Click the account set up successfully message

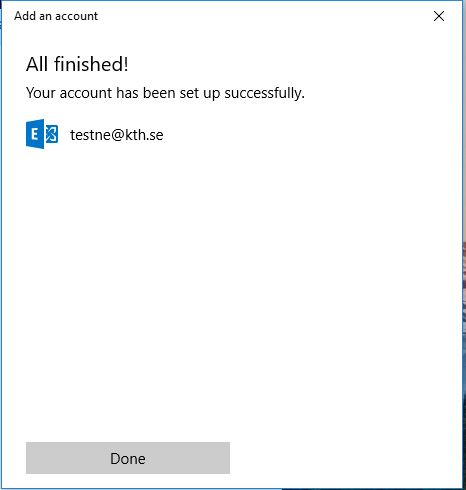[x=165, y=93]
